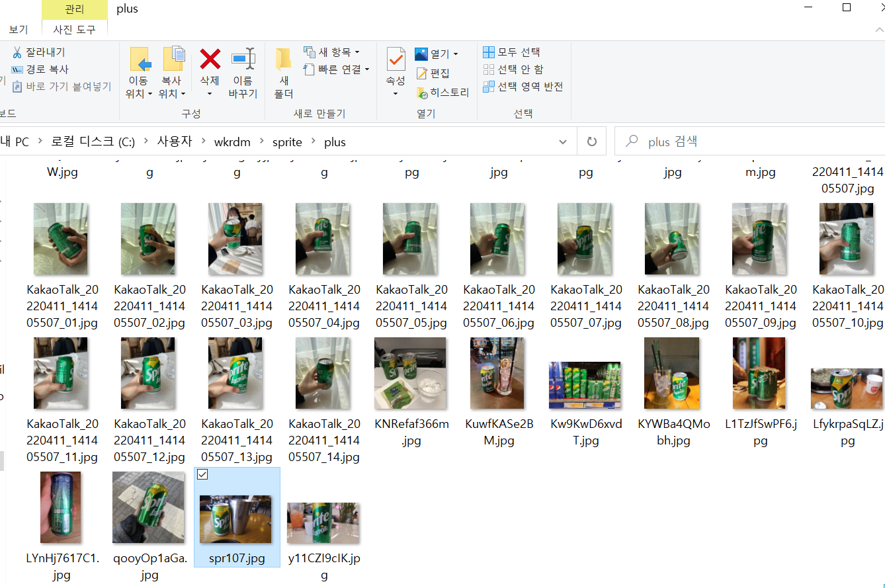Expand the chevron after 'wkrdm' in breadcrumb
The image size is (885, 588).
(x=261, y=142)
